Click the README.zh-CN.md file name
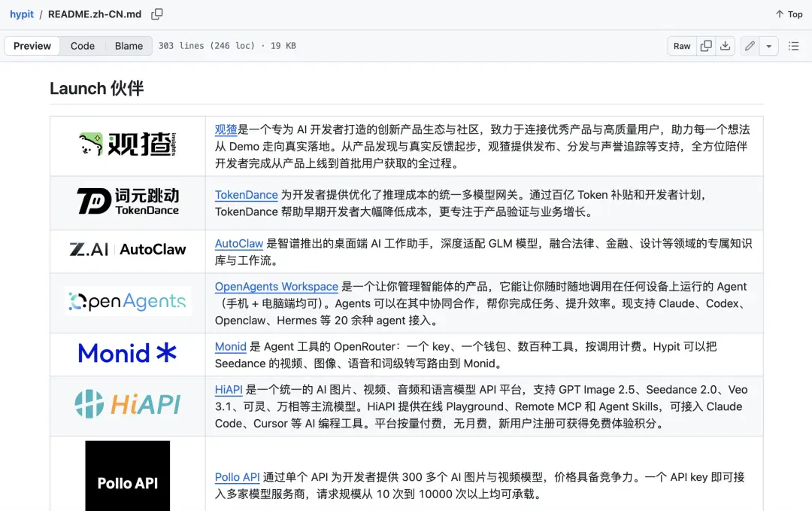Screen dimensions: 812x511 [x=95, y=14]
